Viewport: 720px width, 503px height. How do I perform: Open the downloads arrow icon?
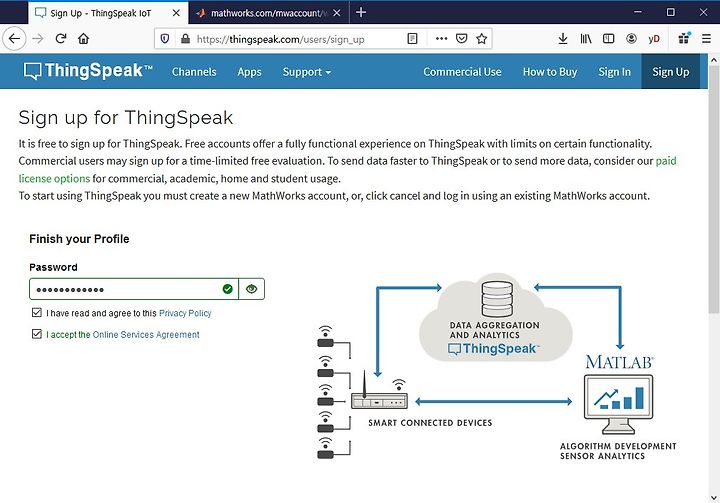[562, 39]
